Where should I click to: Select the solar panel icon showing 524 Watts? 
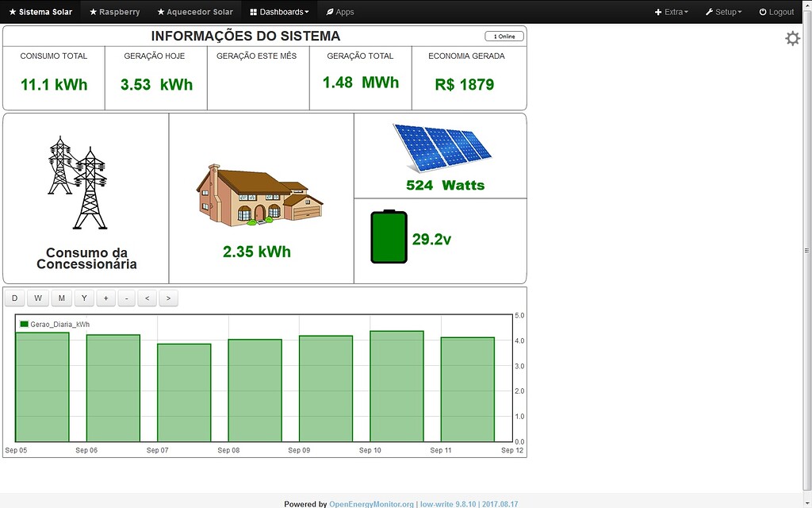tap(442, 149)
